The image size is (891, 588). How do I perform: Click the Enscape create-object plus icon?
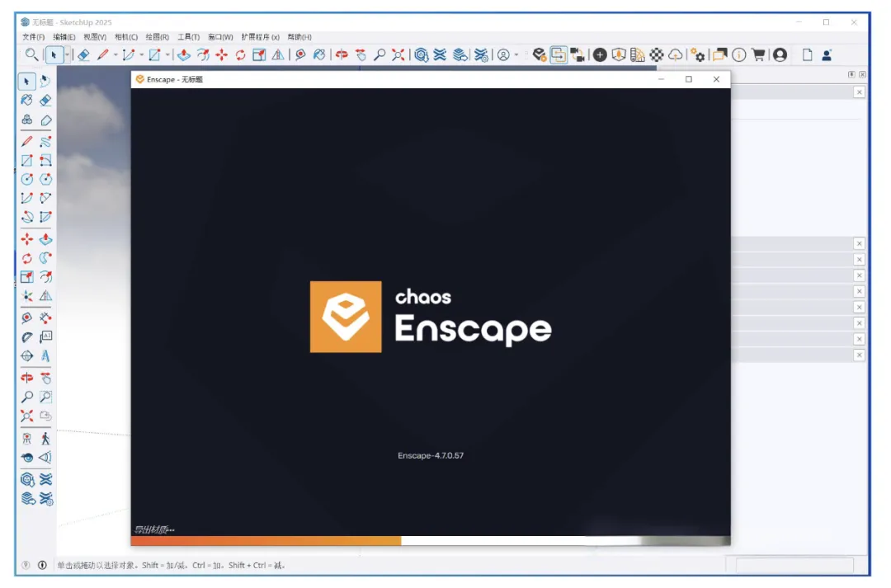[x=600, y=54]
